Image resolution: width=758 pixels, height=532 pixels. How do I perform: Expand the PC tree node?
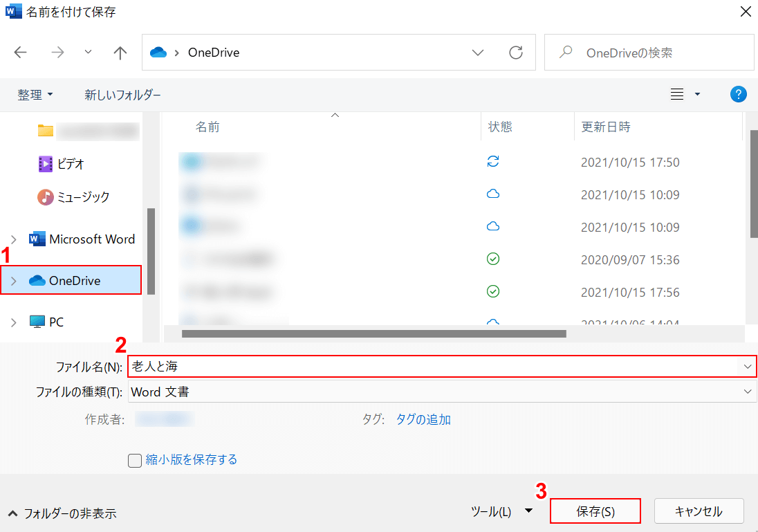(x=14, y=322)
